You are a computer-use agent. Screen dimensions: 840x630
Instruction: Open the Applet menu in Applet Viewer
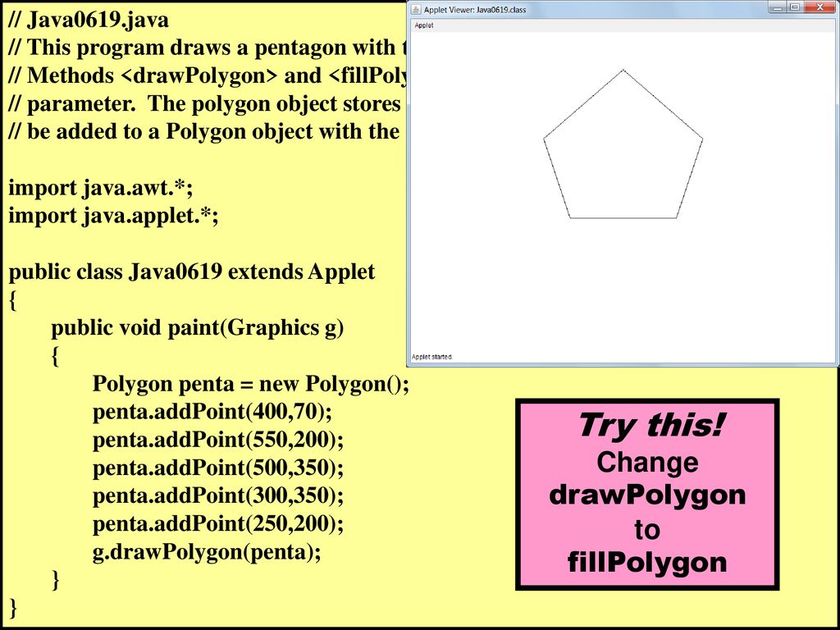(x=424, y=25)
